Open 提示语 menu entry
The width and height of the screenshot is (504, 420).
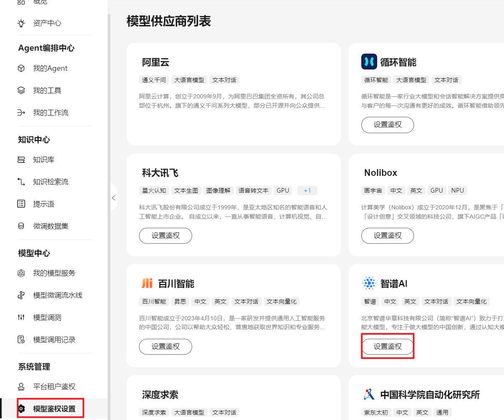point(44,204)
